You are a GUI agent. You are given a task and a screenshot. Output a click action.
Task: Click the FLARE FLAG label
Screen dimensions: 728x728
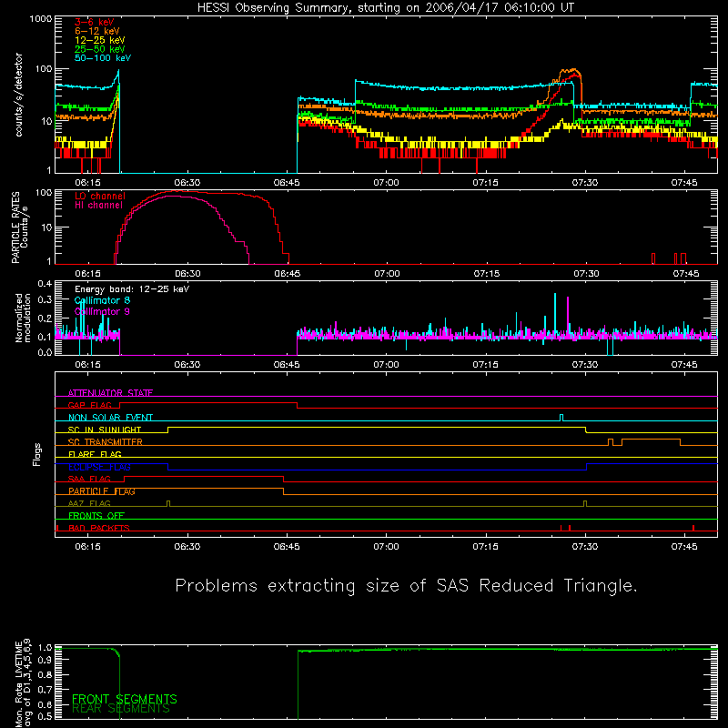[95, 454]
